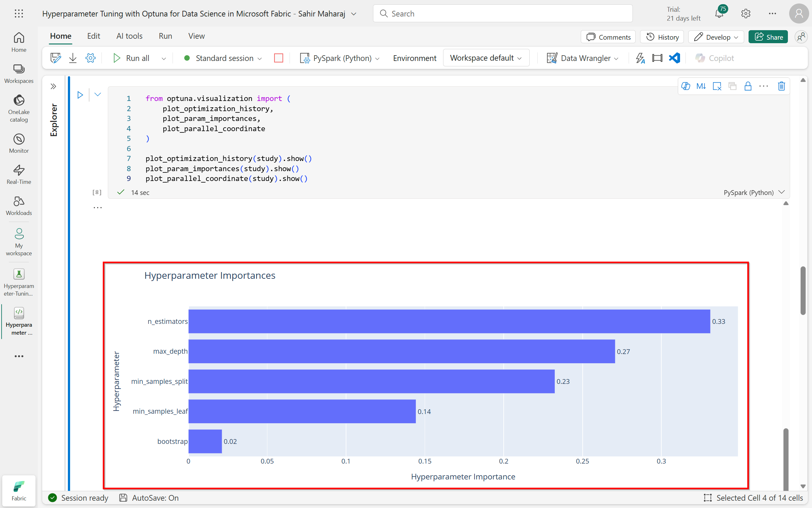The height and width of the screenshot is (508, 812).
Task: Open the output options ellipsis below cell
Action: (98, 208)
